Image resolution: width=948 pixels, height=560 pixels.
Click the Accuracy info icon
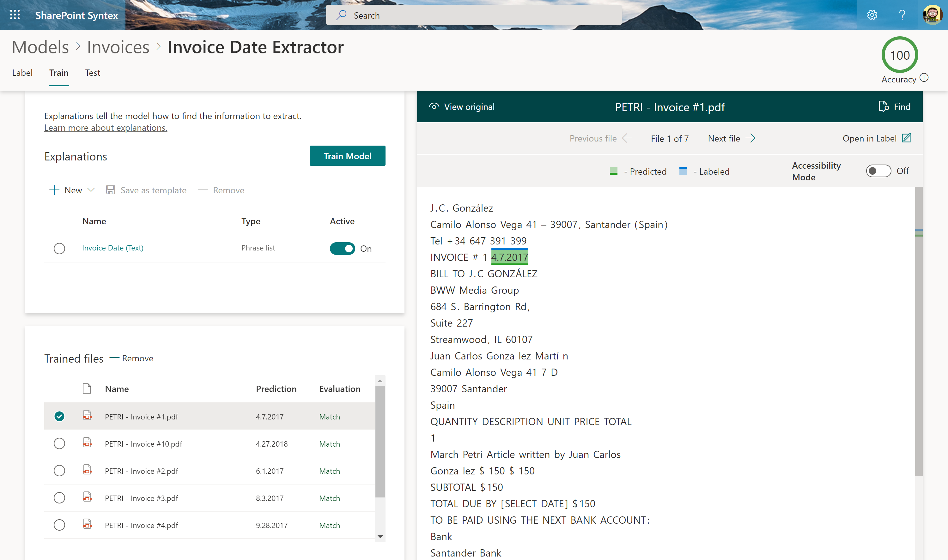click(x=924, y=78)
